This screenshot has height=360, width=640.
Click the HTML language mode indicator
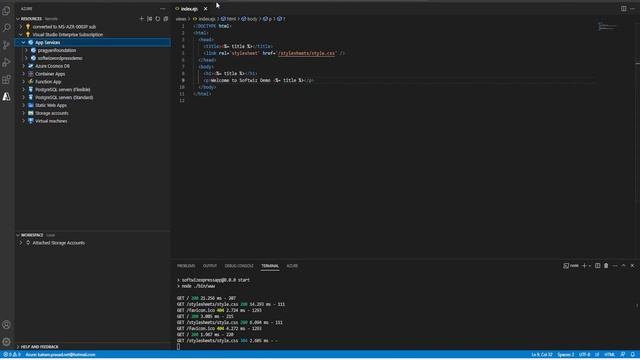609,355
